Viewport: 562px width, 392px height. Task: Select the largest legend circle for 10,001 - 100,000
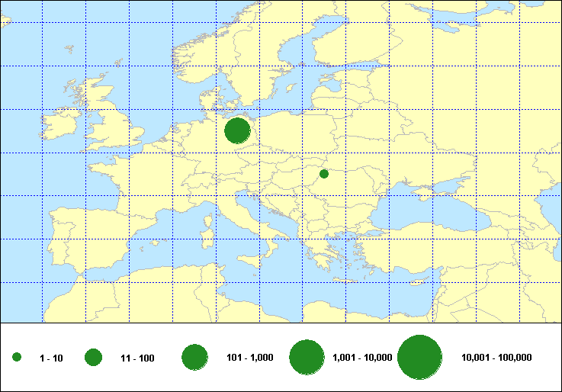pos(420,358)
